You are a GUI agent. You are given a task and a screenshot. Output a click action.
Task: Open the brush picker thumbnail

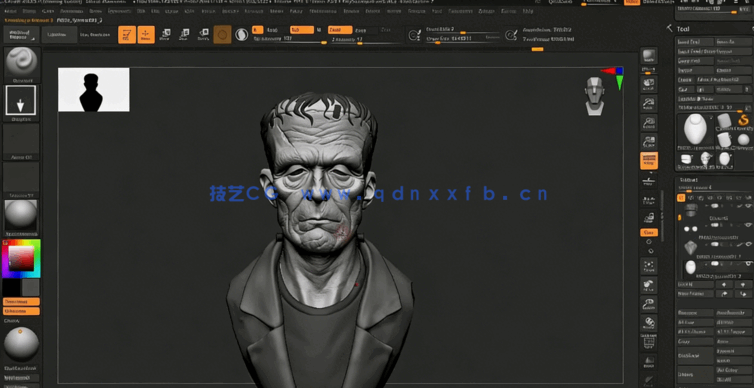tap(21, 63)
